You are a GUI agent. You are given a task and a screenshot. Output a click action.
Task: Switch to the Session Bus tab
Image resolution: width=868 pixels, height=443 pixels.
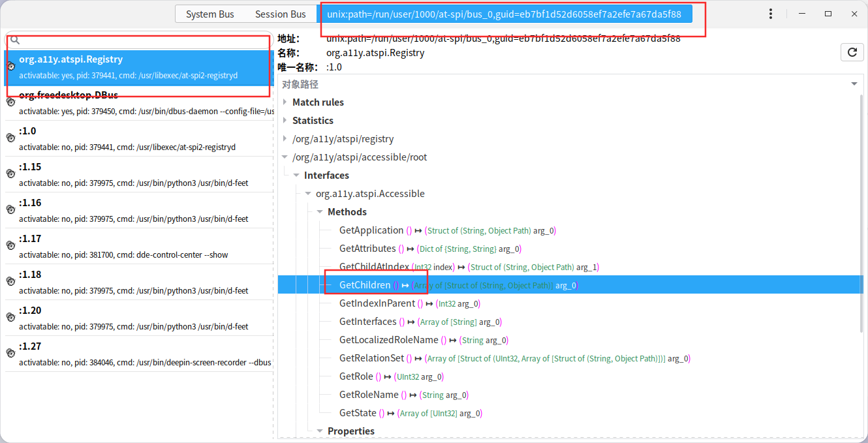pos(280,14)
